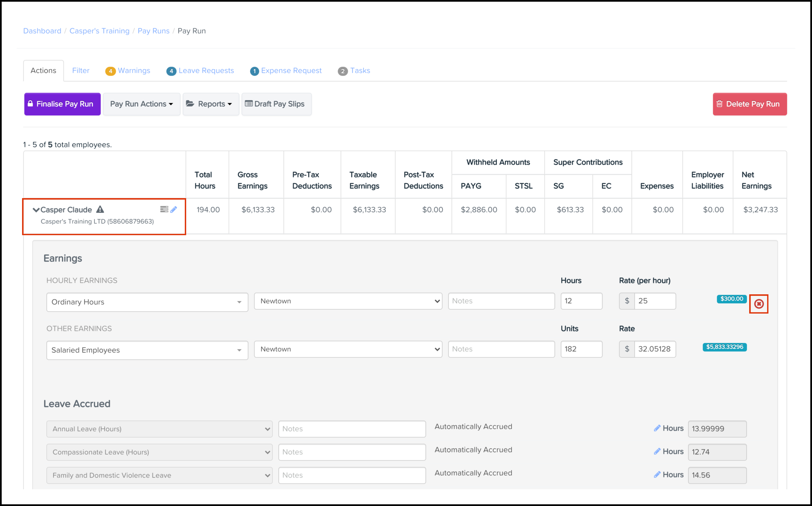This screenshot has height=506, width=812.
Task: Click the list icon in Casper Claude row
Action: [x=164, y=209]
